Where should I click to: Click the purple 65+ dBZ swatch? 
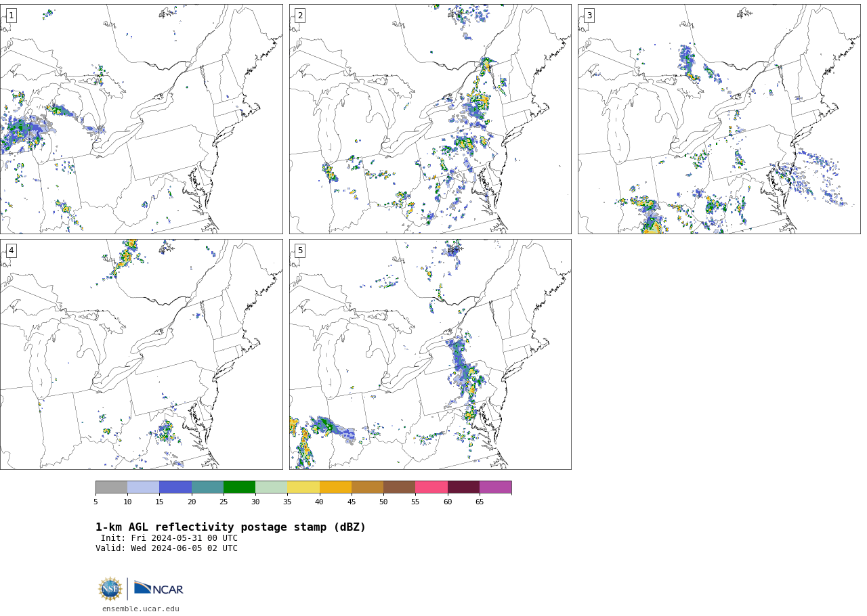tap(495, 487)
